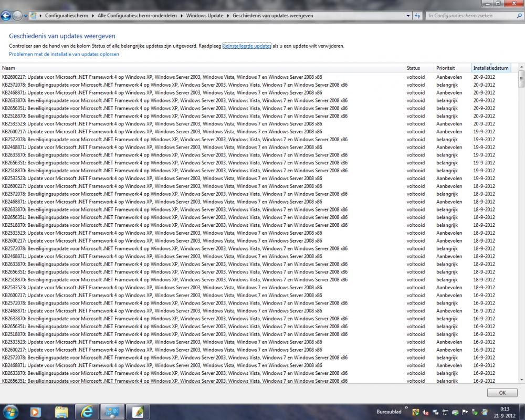Click the search magnifier icon

click(x=519, y=15)
